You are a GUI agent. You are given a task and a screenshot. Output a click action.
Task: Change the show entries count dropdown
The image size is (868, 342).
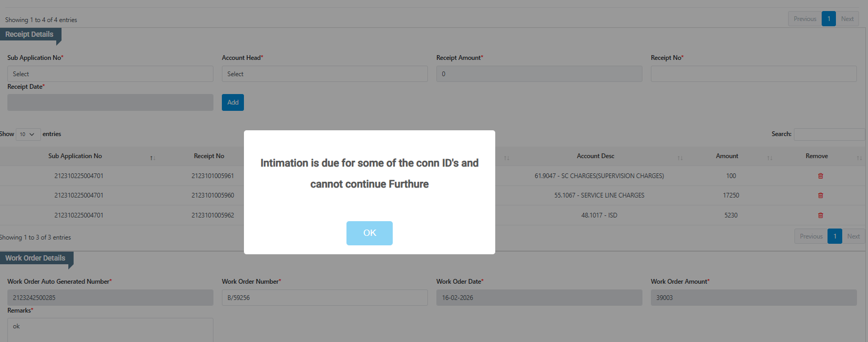tap(28, 134)
